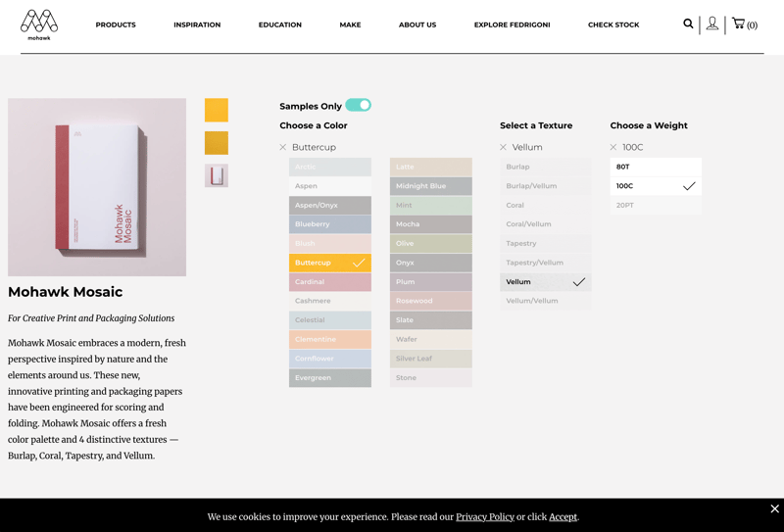
Task: Choose the Olive color
Action: (431, 244)
